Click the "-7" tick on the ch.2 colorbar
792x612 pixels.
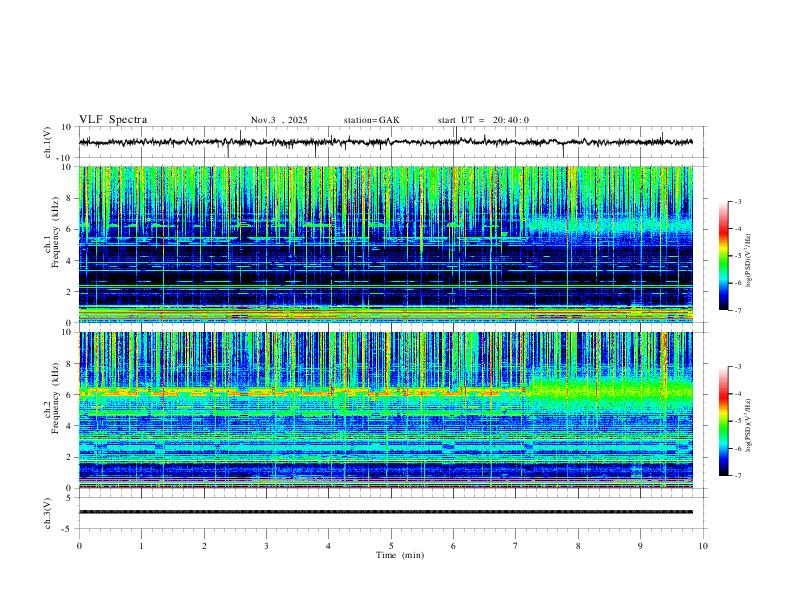pyautogui.click(x=737, y=476)
